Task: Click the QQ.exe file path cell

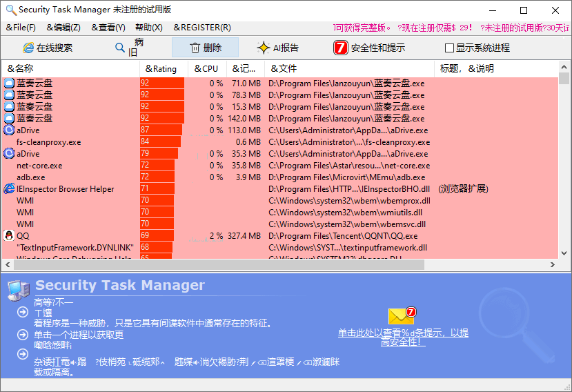Action: coord(343,236)
